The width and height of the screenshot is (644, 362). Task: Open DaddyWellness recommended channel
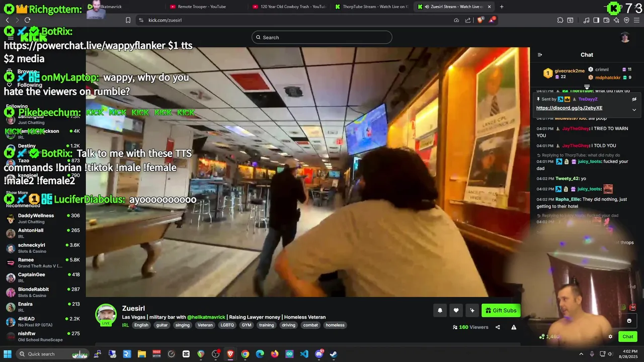pos(43,219)
